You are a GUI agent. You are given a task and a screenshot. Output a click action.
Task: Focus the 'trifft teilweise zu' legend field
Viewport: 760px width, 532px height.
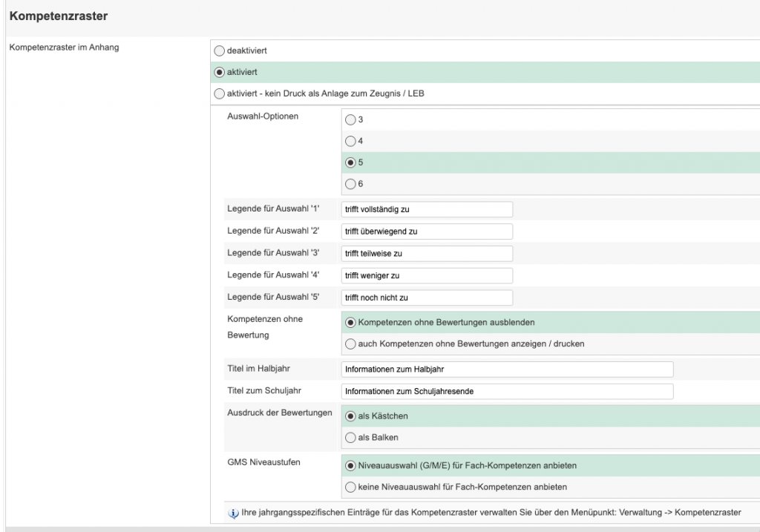tap(427, 254)
